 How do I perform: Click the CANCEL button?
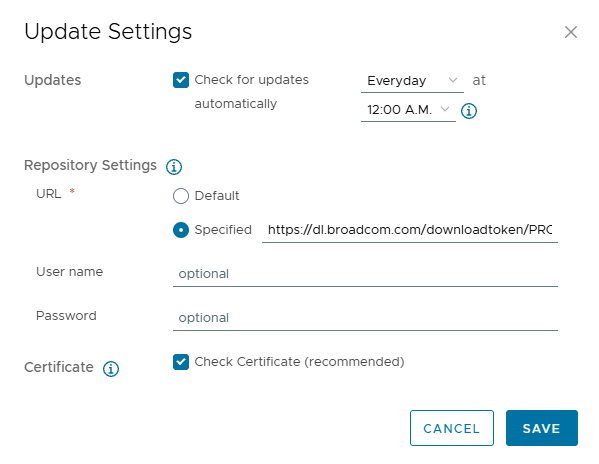pos(452,428)
